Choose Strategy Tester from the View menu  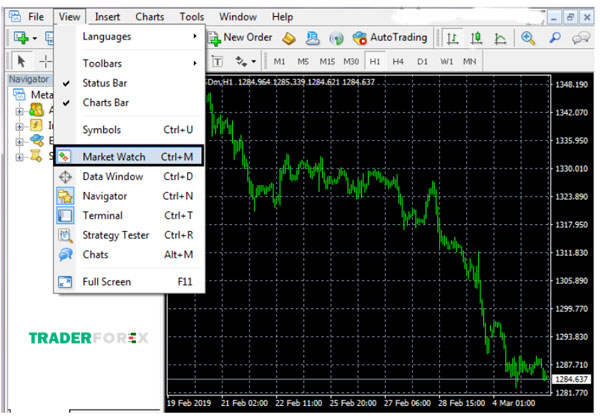point(129,235)
